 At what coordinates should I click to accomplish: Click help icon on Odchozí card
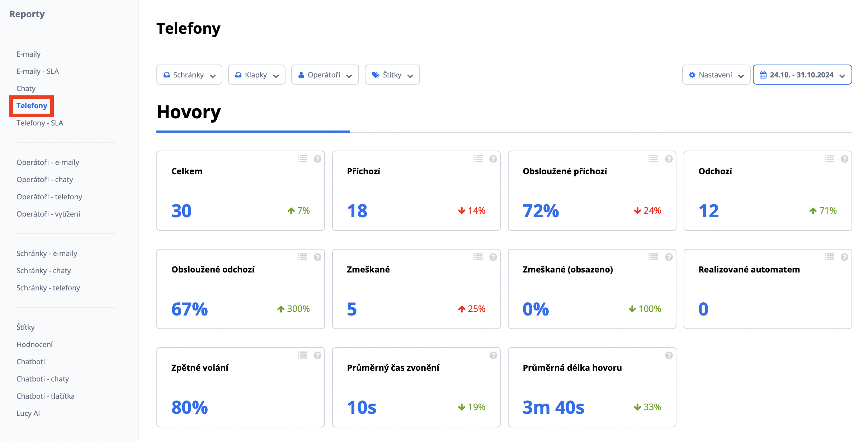click(845, 159)
